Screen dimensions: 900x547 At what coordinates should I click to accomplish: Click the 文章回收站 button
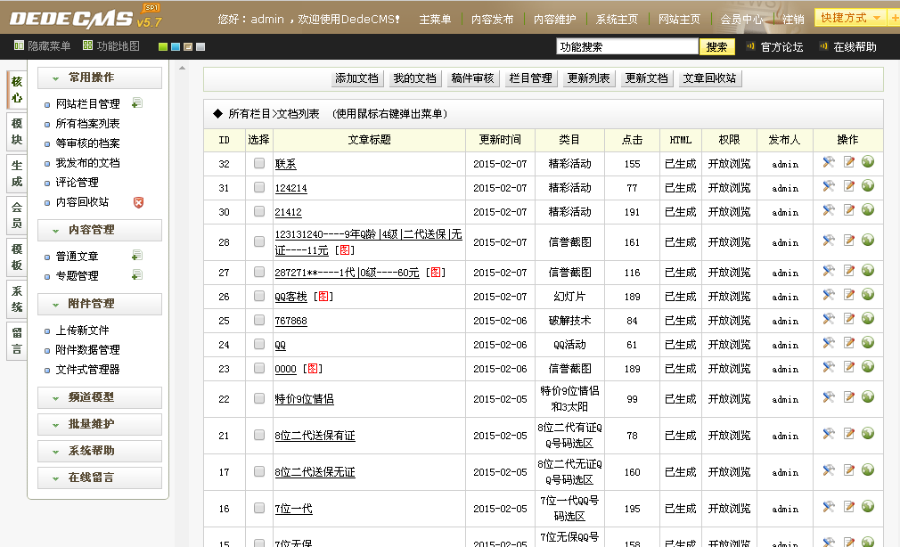pos(710,79)
